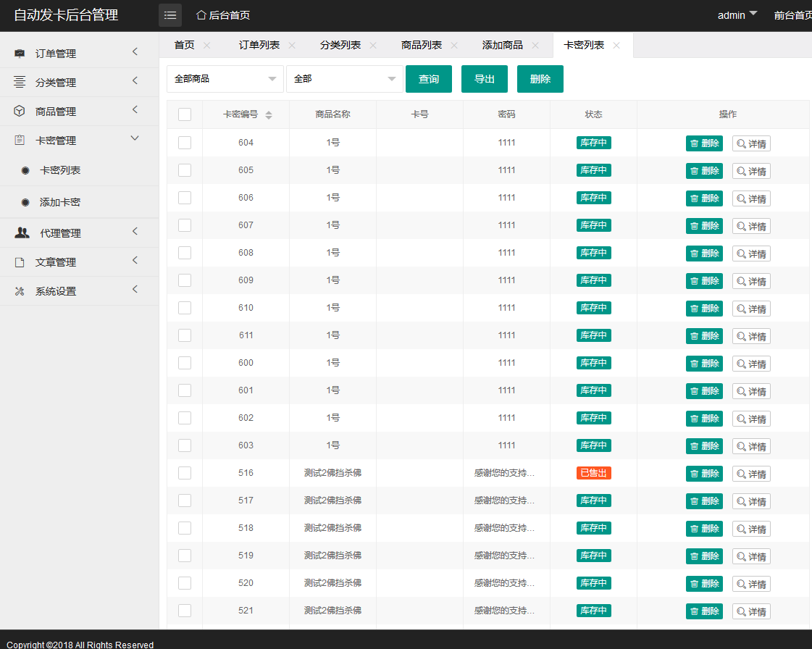Click the home icon beside 后台首页
The width and height of the screenshot is (812, 649).
click(201, 15)
